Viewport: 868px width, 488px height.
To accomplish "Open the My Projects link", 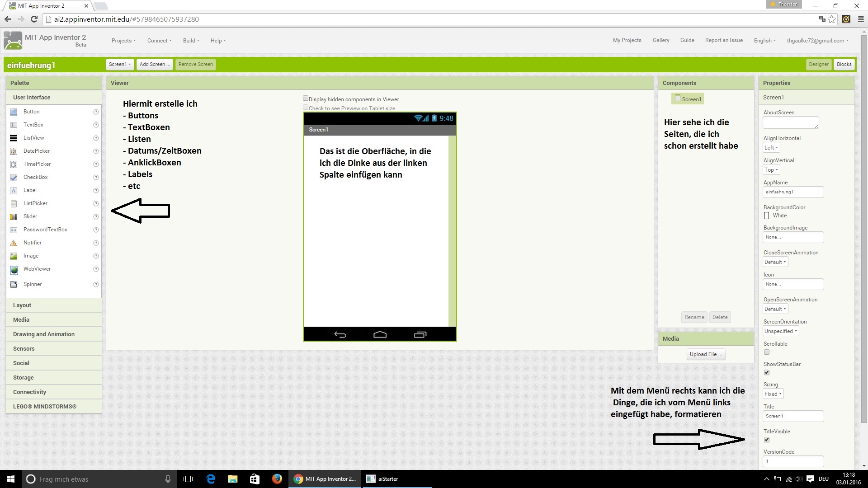I will tap(627, 40).
